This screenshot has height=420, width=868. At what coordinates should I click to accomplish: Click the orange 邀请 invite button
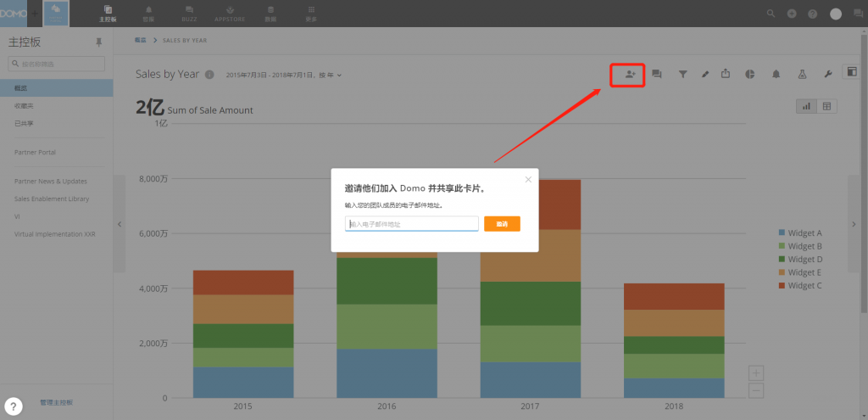click(502, 224)
